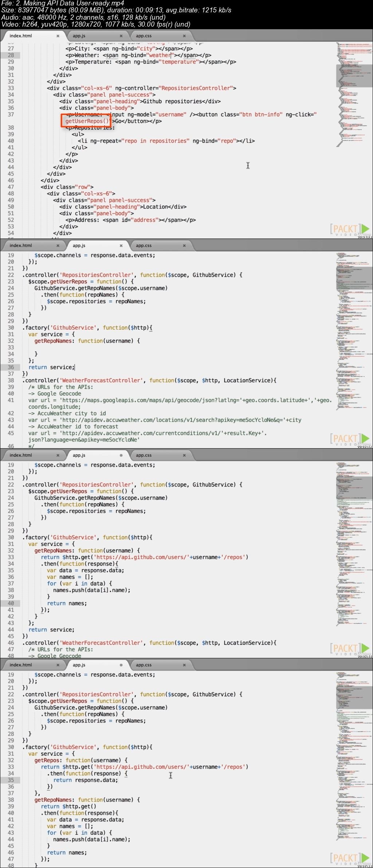Close the app.css tab in the fourth frame
The image size is (373, 868).
pos(184,665)
